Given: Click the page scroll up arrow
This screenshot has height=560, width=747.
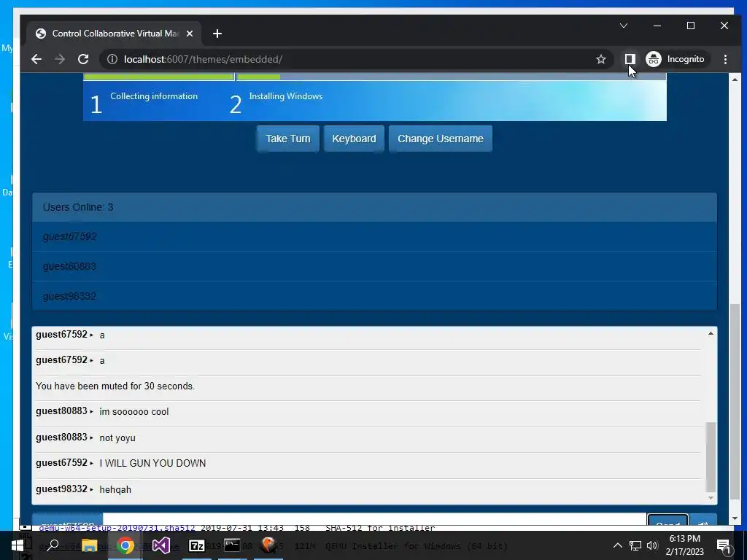Looking at the screenshot, I should pos(735,79).
